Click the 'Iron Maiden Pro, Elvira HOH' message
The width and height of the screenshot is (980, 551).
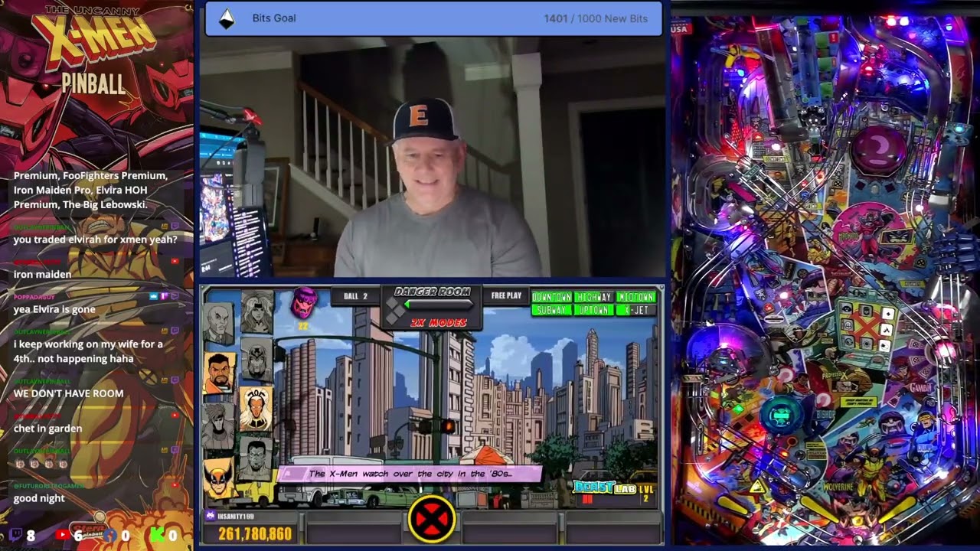(90, 190)
